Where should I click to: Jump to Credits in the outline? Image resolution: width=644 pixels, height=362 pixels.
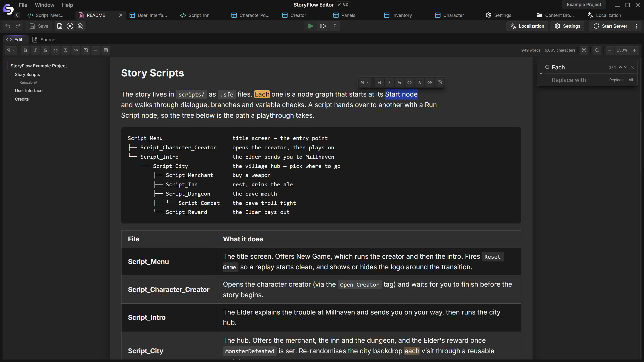[x=22, y=99]
